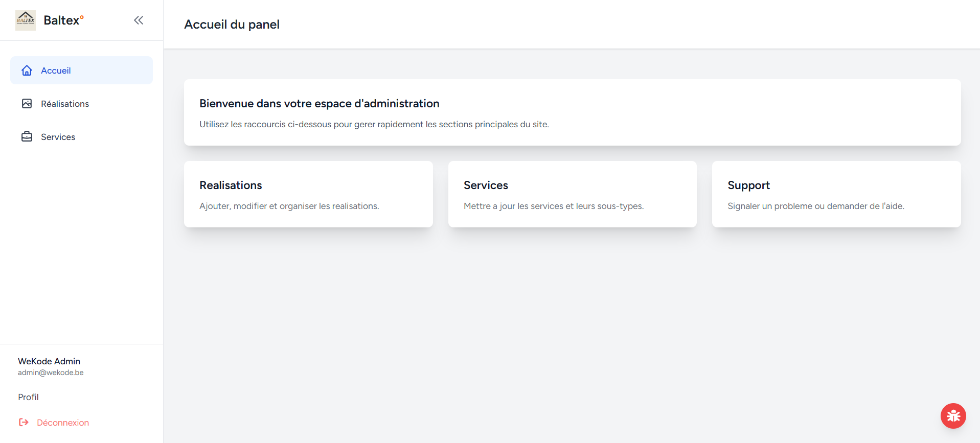The image size is (980, 443).
Task: Click the logout arrow icon
Action: (x=24, y=423)
